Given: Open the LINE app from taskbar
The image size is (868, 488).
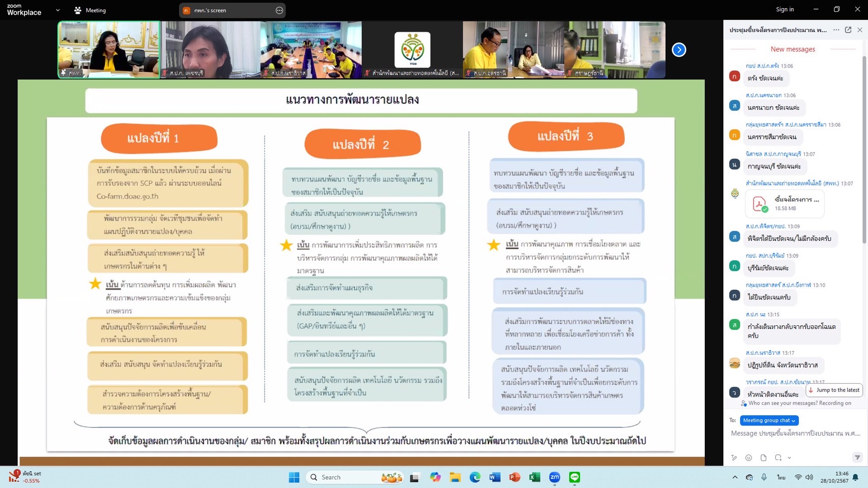Looking at the screenshot, I should (x=574, y=477).
